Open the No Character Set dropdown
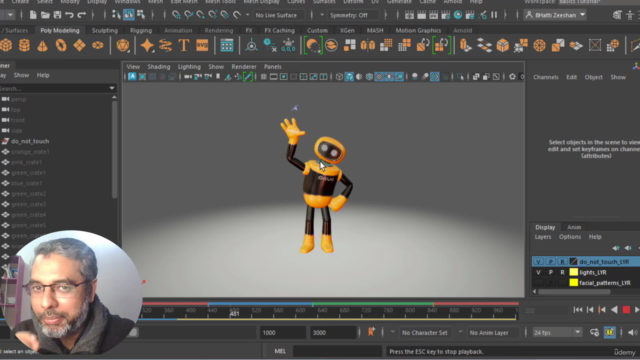The width and height of the screenshot is (640, 360). tap(424, 333)
